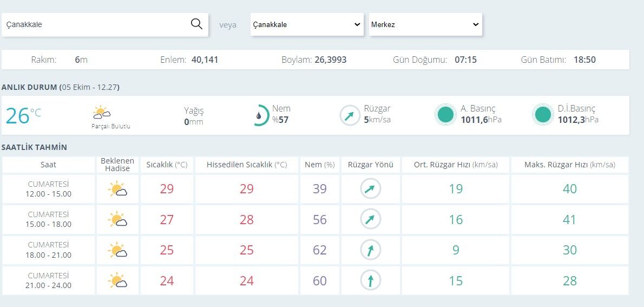
Task: Click the humidity droplet gauge icon
Action: 260,115
